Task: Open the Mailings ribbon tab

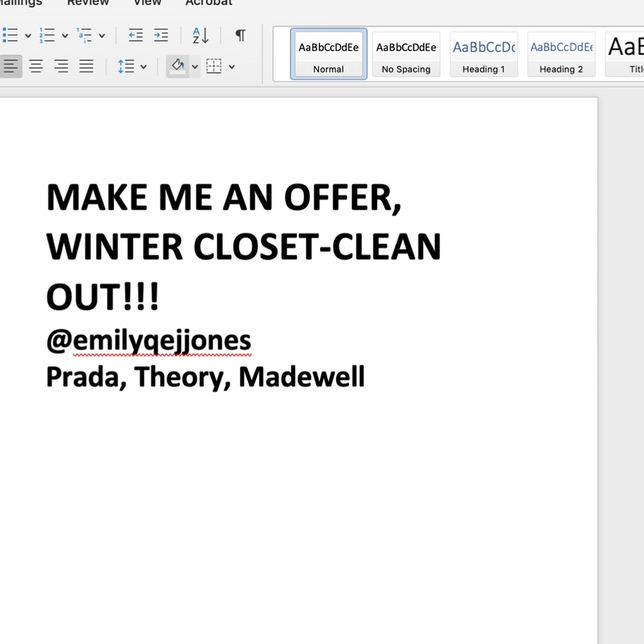Action: click(x=20, y=3)
